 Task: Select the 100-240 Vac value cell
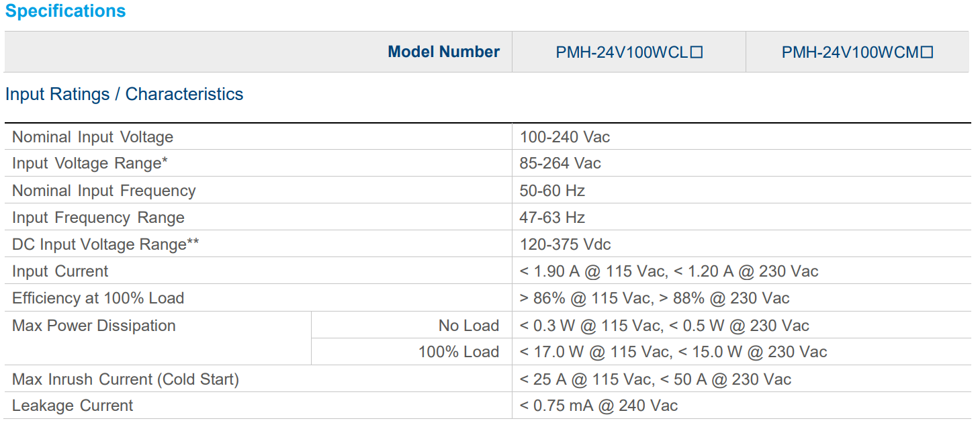click(565, 137)
